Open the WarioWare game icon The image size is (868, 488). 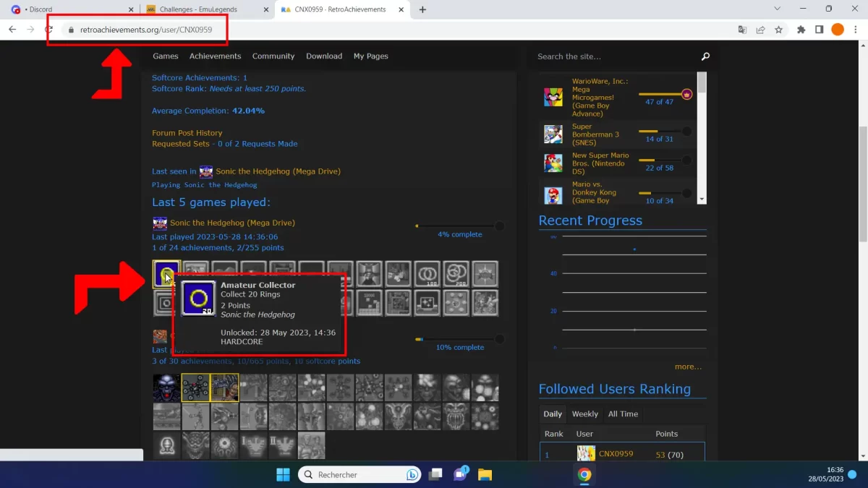pos(553,97)
